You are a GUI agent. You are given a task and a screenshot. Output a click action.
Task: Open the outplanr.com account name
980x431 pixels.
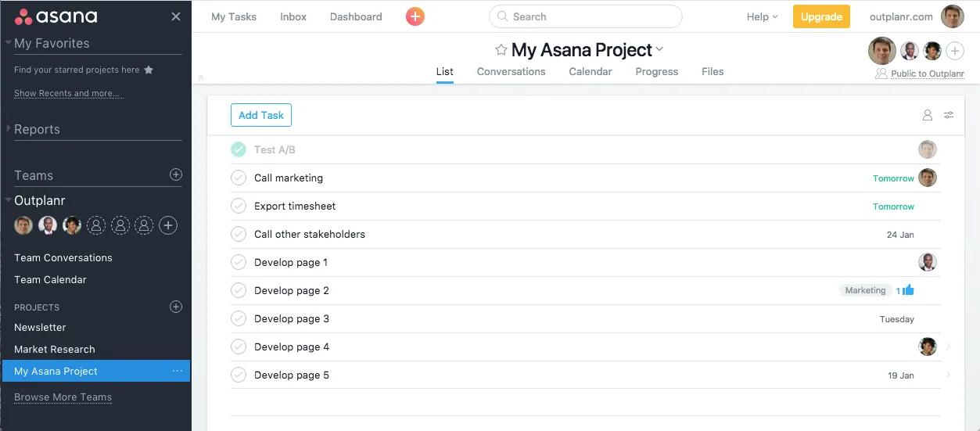coord(901,16)
